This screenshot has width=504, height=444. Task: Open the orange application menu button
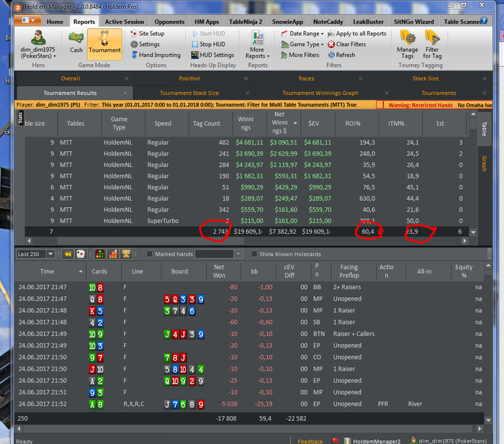pos(27,21)
